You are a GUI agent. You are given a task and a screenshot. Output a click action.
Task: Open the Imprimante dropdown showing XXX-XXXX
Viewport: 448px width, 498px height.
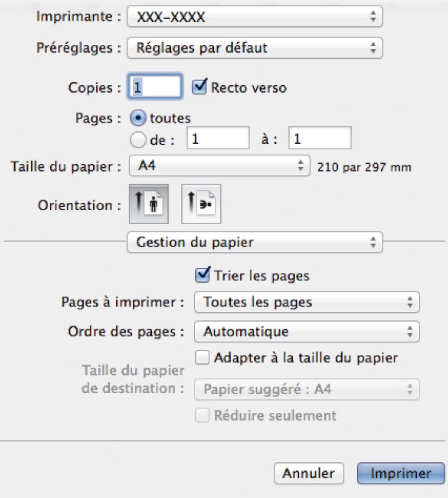255,17
